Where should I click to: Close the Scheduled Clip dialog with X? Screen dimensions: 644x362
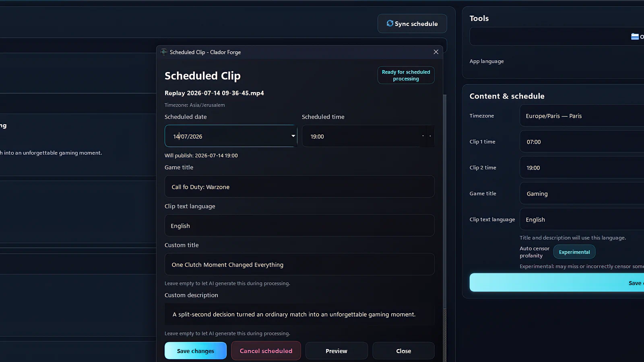click(436, 52)
